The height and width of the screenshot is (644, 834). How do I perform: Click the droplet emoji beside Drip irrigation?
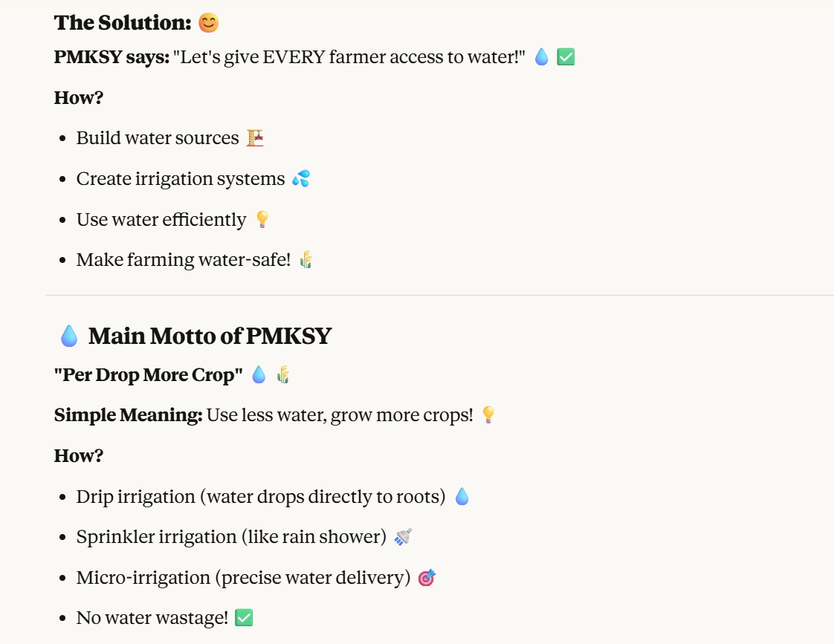[x=462, y=496]
